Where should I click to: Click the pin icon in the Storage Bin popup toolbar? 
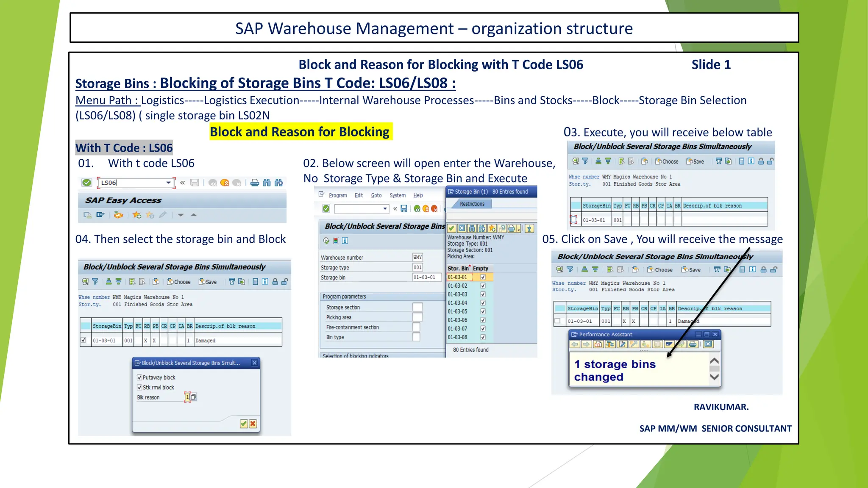pos(529,229)
